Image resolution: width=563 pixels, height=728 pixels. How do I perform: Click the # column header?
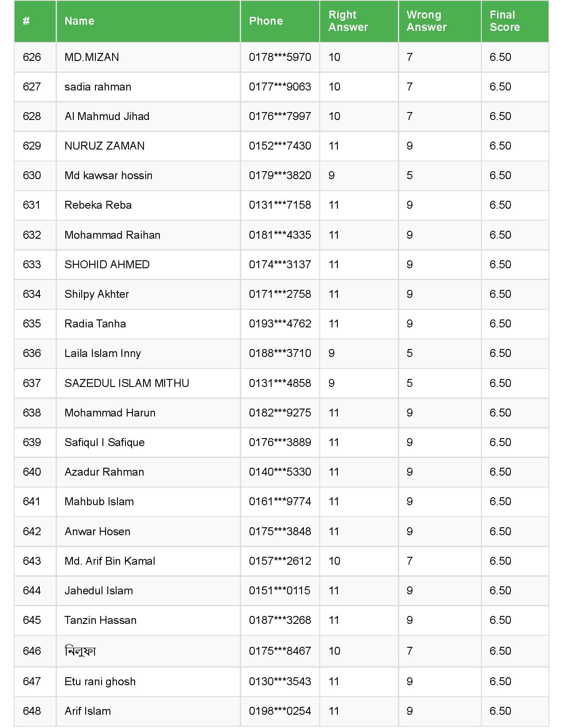point(26,21)
